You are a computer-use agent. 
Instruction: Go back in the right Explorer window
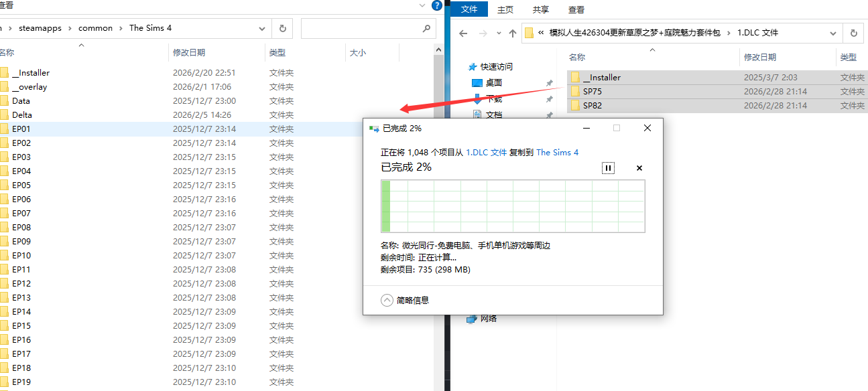point(463,33)
